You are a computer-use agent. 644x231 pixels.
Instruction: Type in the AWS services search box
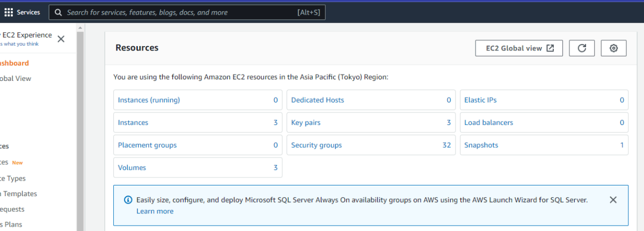(x=177, y=12)
